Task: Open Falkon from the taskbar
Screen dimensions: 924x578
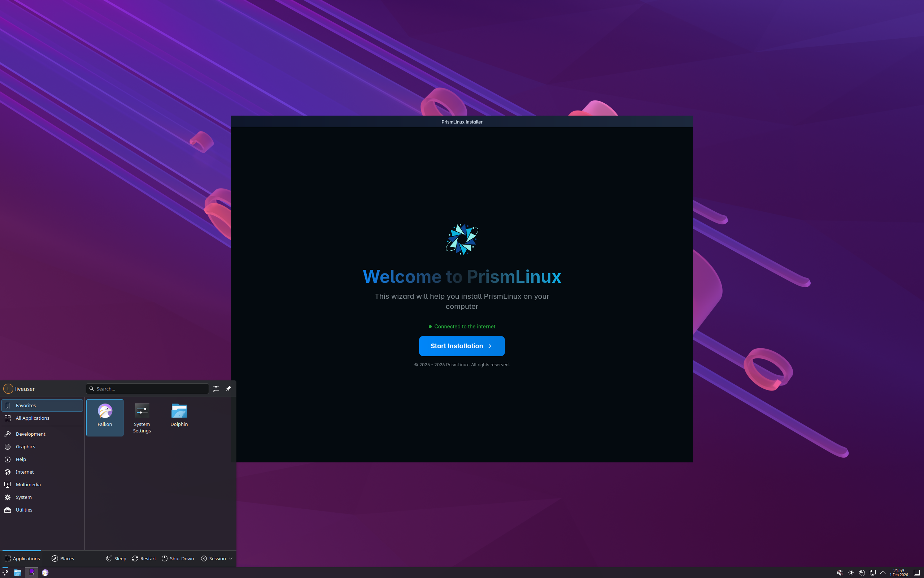Action: 45,572
